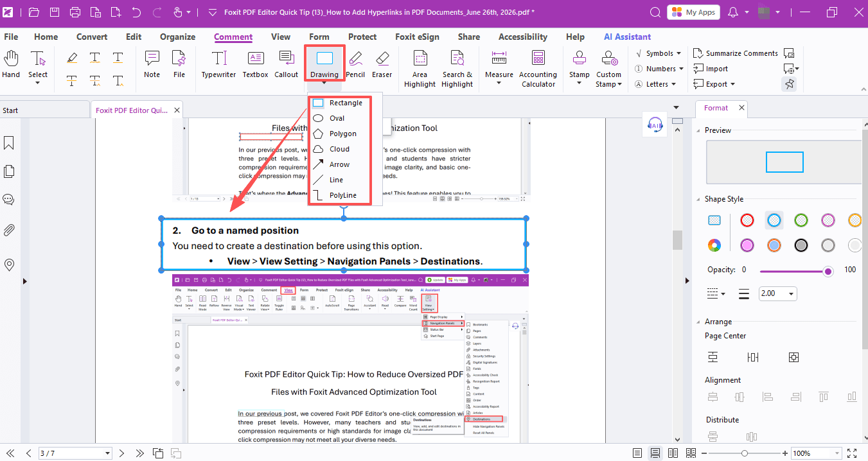Switch to single page view
The width and height of the screenshot is (868, 461).
[637, 453]
